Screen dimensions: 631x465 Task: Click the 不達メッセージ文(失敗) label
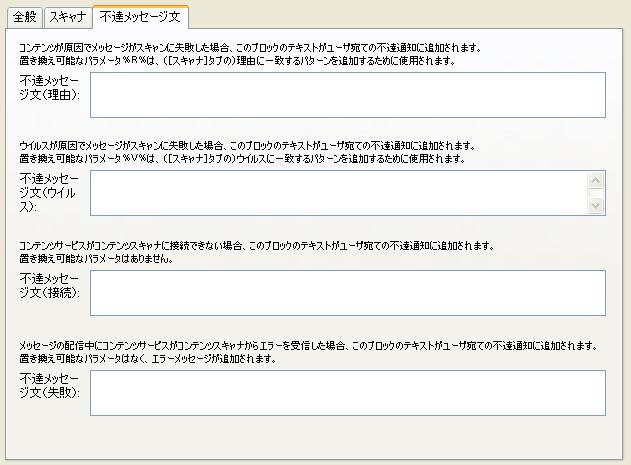click(x=49, y=386)
